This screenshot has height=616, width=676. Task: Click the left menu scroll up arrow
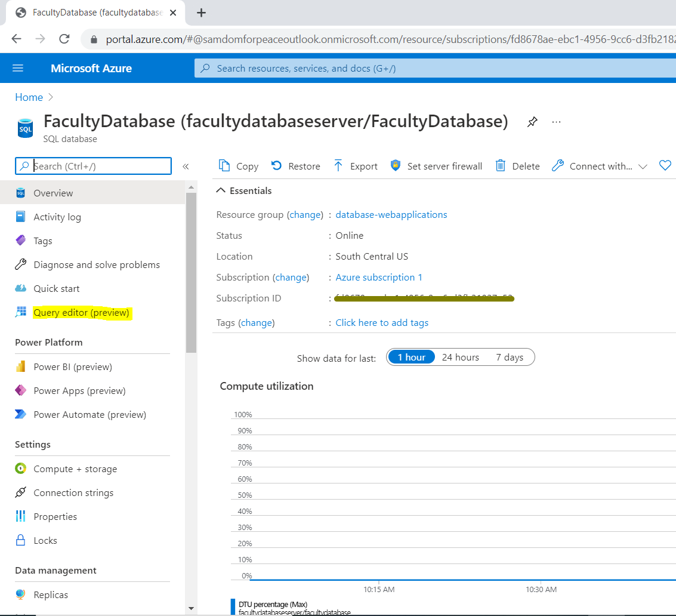click(x=191, y=187)
